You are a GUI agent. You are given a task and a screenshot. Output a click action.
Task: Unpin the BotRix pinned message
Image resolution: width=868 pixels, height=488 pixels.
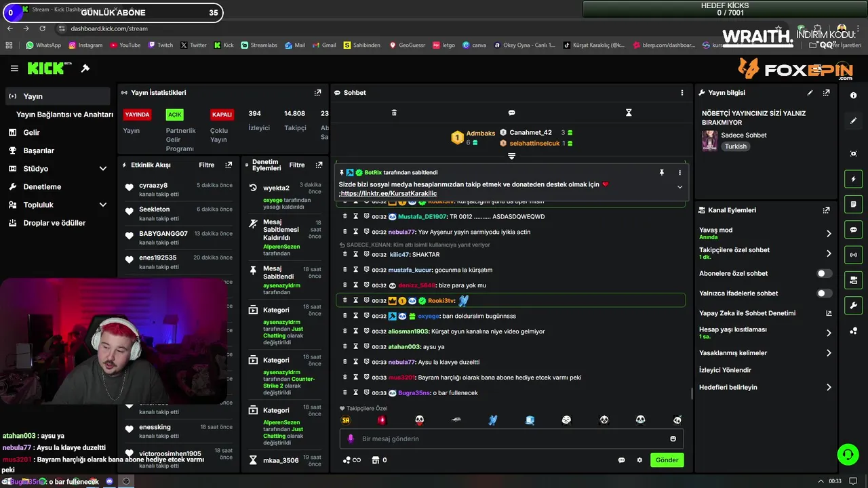[x=662, y=173]
